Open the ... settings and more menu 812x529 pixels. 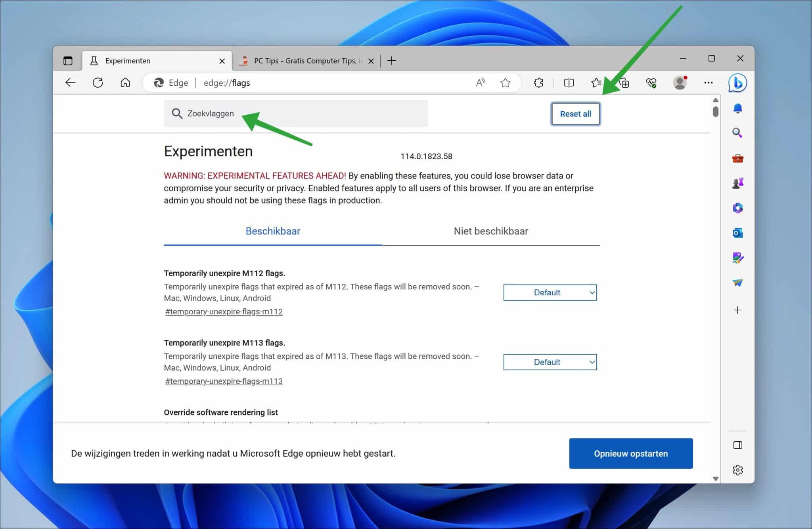coord(709,83)
